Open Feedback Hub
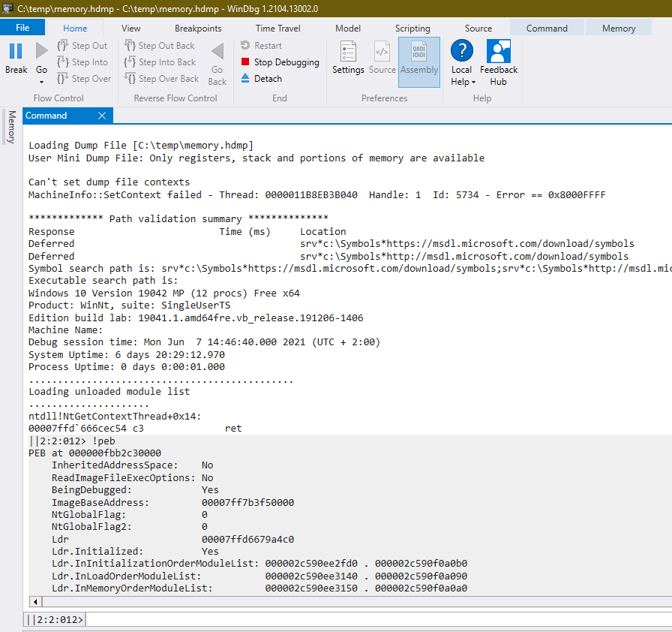672x632 pixels. [x=499, y=62]
